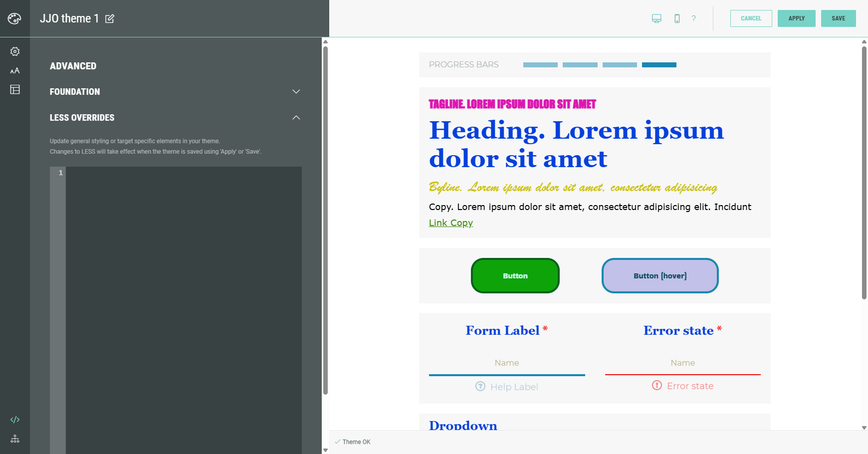868x454 pixels.
Task: Click the theme palette logo icon
Action: (x=14, y=18)
